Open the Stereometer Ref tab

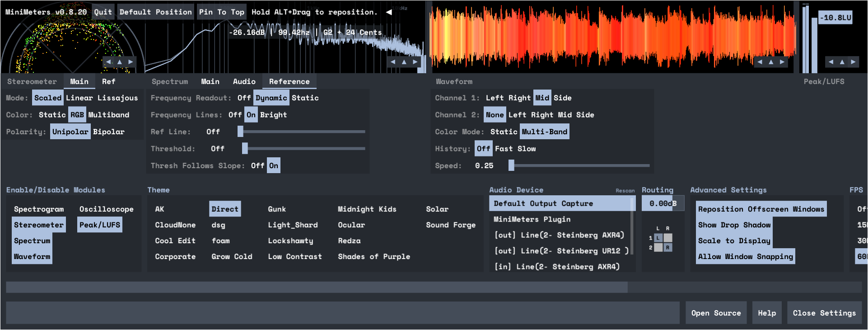(108, 82)
